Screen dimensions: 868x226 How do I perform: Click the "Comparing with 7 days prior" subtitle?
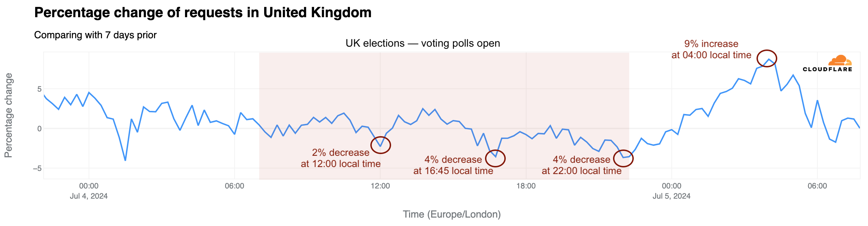[x=95, y=35]
